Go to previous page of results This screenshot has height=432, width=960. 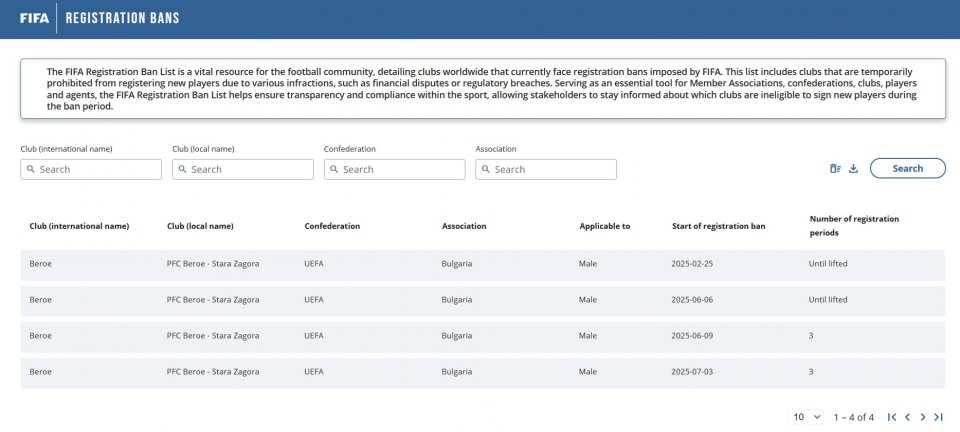[x=907, y=417]
